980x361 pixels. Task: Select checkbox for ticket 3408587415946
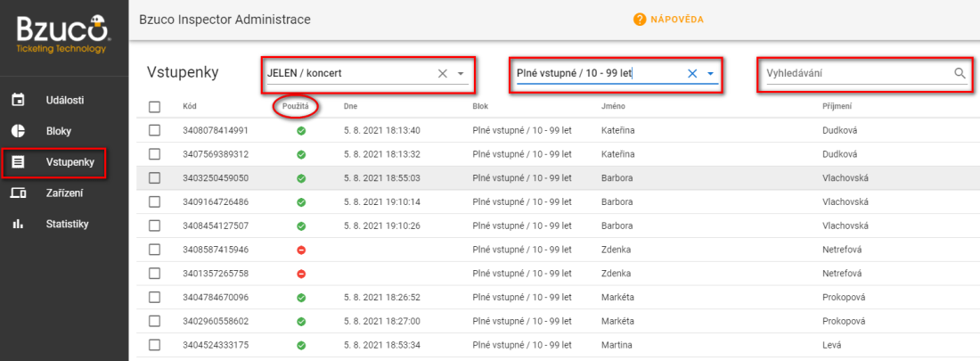coord(155,250)
